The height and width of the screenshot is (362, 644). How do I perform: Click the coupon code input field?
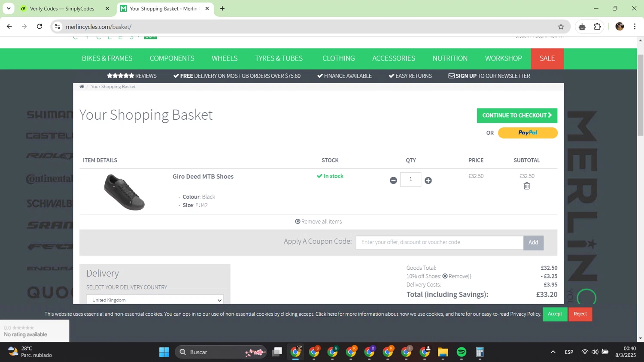coord(440,242)
